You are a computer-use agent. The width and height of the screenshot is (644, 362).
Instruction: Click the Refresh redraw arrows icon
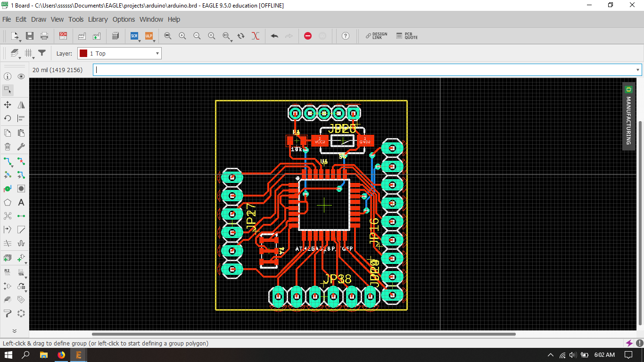click(x=241, y=36)
